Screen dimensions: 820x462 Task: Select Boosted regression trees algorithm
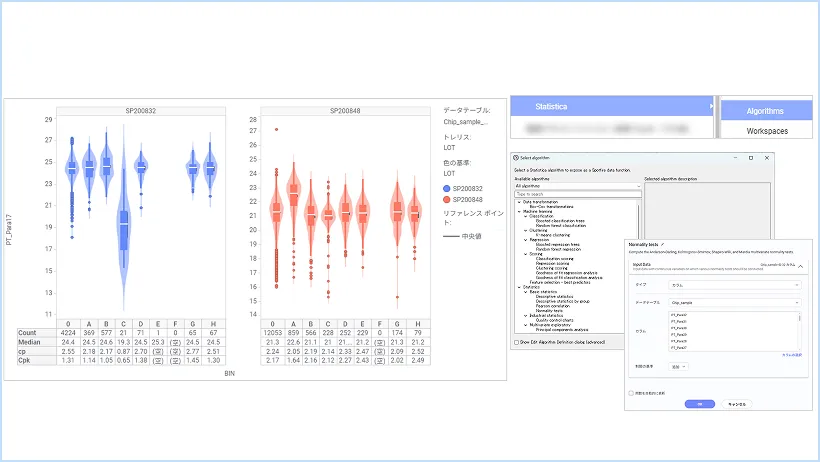tap(557, 244)
